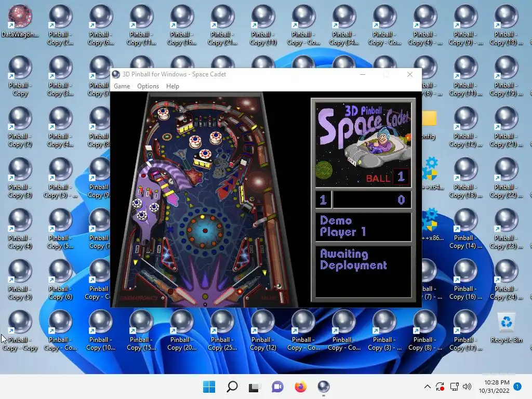Select the 'Pinball - Copy (15...' desktop shortcut
This screenshot has height=399, width=532.
tap(141, 330)
